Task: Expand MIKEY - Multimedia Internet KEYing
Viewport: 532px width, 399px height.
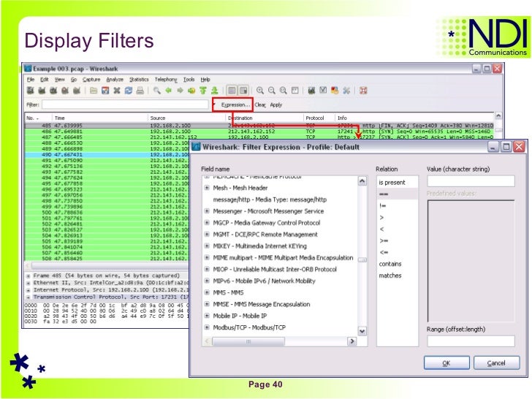Action: pos(207,246)
